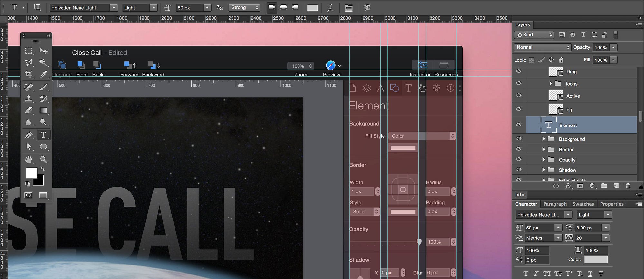Hide the Opacity group layer
Screen dimensions: 644x279
(519, 159)
